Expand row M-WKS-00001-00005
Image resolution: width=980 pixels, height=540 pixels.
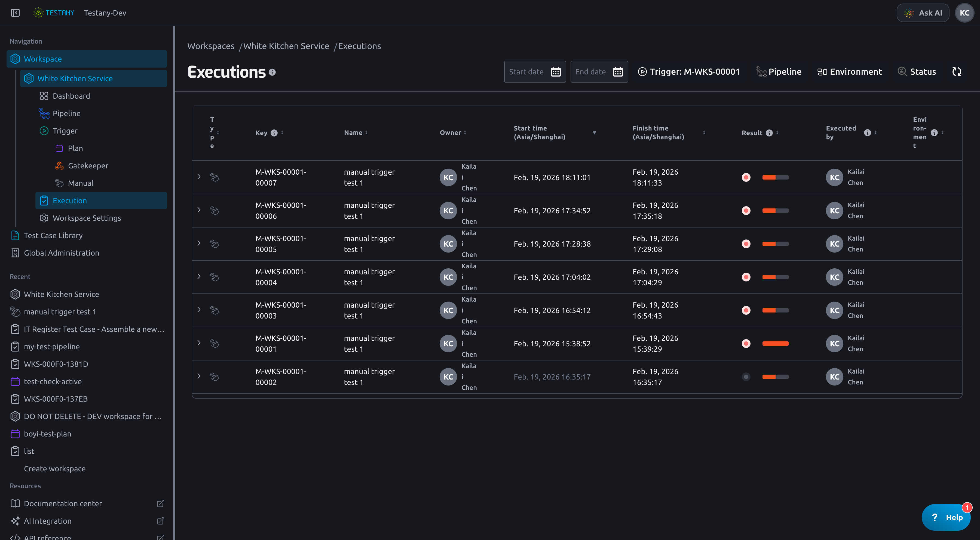[x=199, y=243]
